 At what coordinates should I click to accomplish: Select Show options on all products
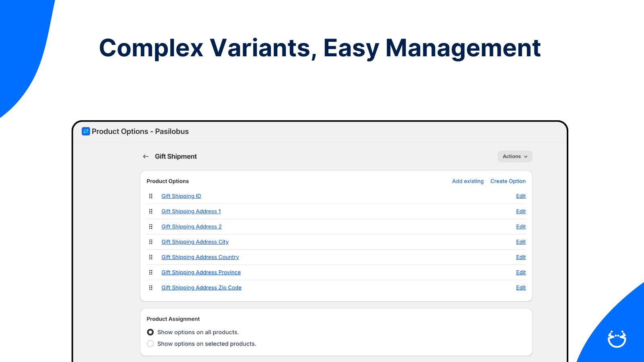click(x=150, y=332)
